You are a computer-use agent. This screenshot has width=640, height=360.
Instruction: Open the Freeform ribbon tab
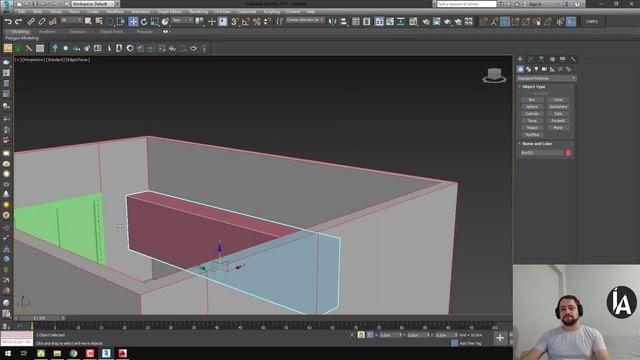[x=48, y=31]
